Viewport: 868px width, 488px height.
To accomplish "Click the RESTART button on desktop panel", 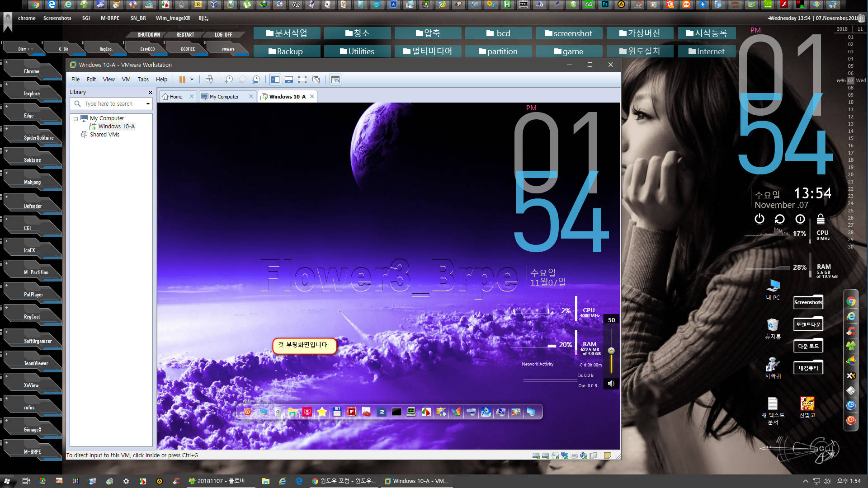I will (185, 35).
